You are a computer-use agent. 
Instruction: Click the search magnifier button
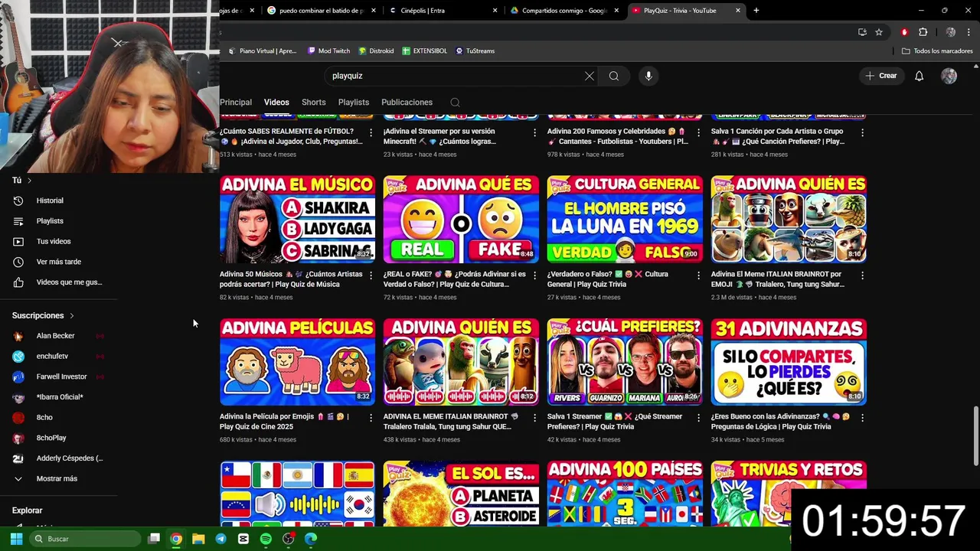pos(614,76)
